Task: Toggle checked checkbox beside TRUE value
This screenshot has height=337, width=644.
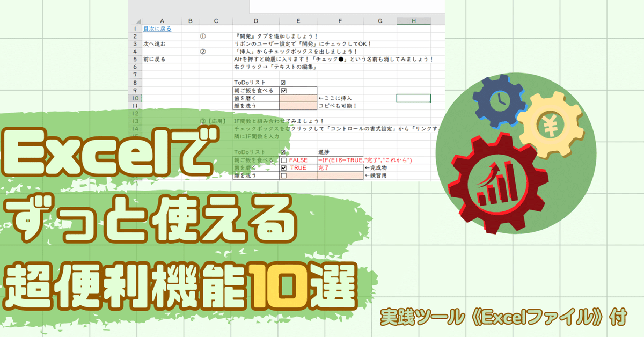Action: click(x=283, y=168)
